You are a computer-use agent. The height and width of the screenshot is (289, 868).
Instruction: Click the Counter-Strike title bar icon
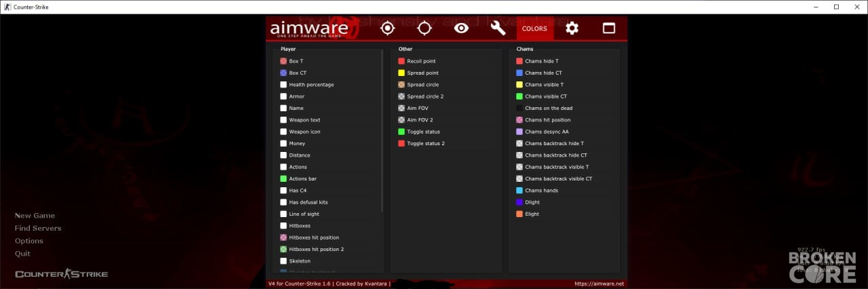(7, 7)
